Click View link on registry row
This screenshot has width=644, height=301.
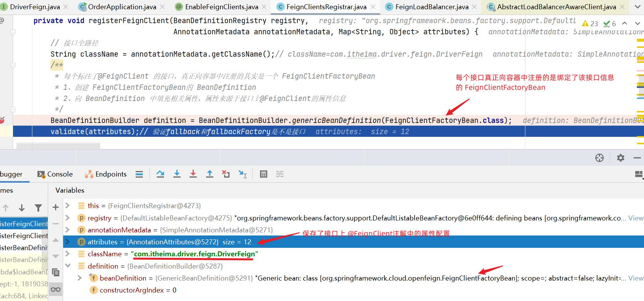click(636, 218)
